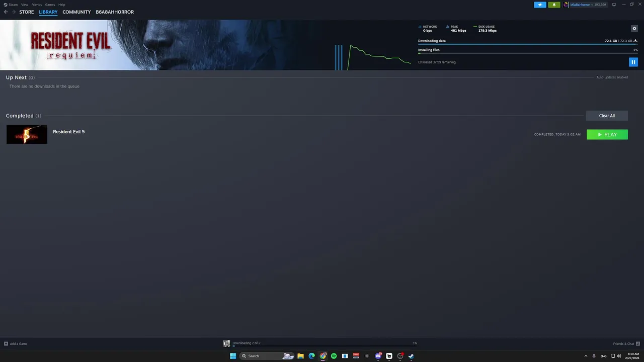Pause the Resident Evil Requiem download
The width and height of the screenshot is (644, 362).
633,62
